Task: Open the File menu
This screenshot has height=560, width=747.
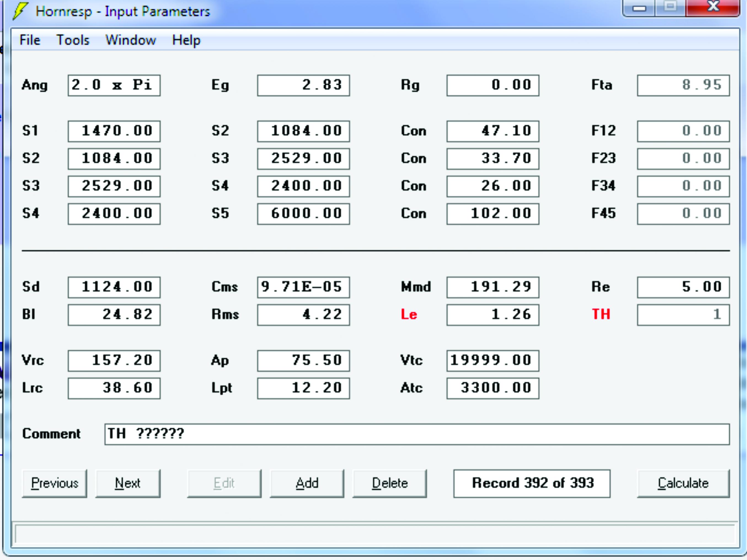Action: pyautogui.click(x=30, y=40)
